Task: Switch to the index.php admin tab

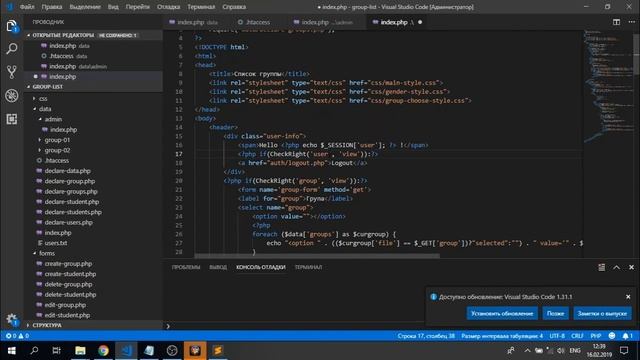Action: (x=327, y=22)
